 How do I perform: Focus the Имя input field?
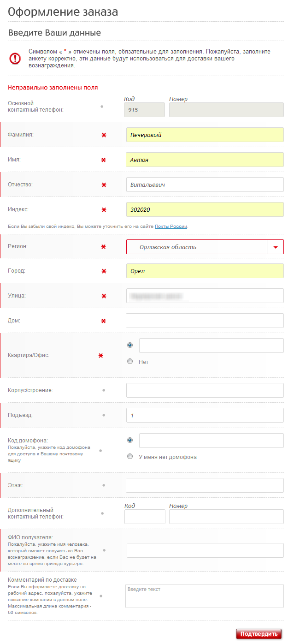click(x=205, y=160)
